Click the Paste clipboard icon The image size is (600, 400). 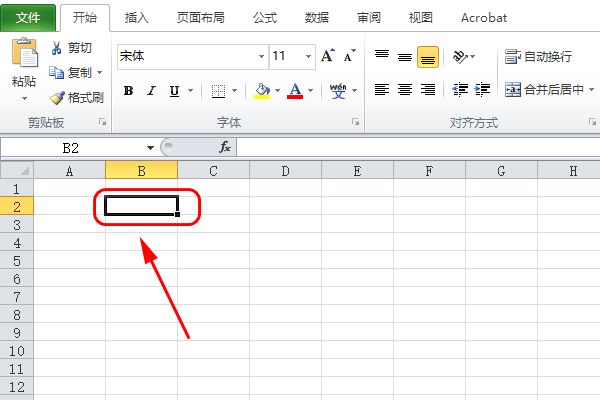(x=24, y=53)
